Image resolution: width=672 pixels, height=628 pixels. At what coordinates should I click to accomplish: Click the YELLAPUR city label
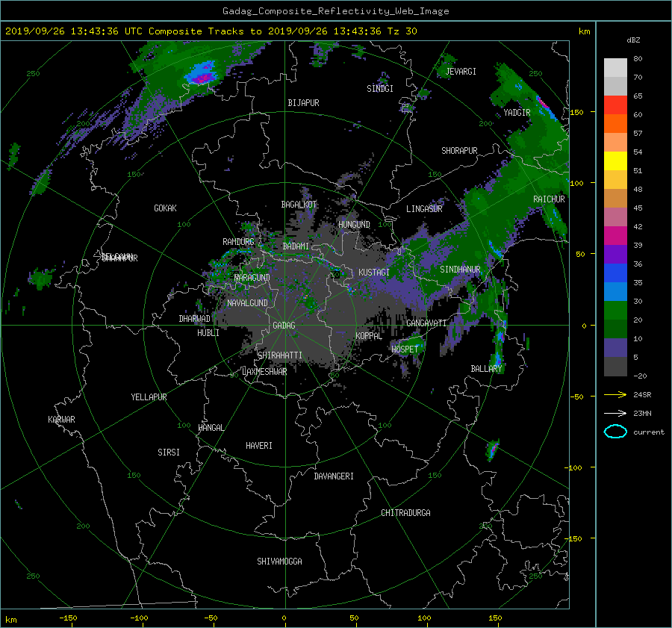[x=149, y=397]
